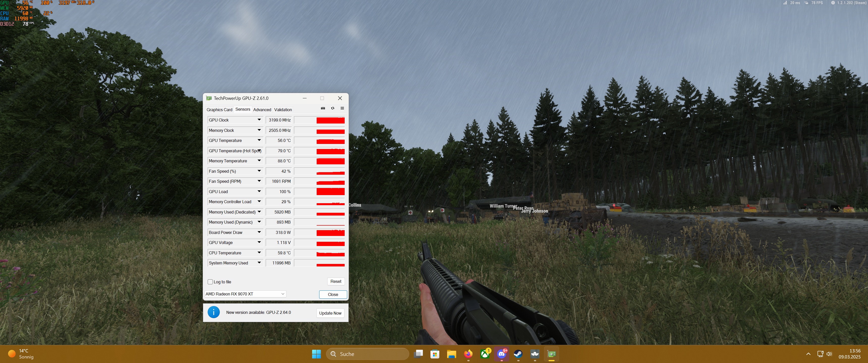Open the GPU-Z hamburger menu icon
Image resolution: width=868 pixels, height=363 pixels.
click(342, 108)
